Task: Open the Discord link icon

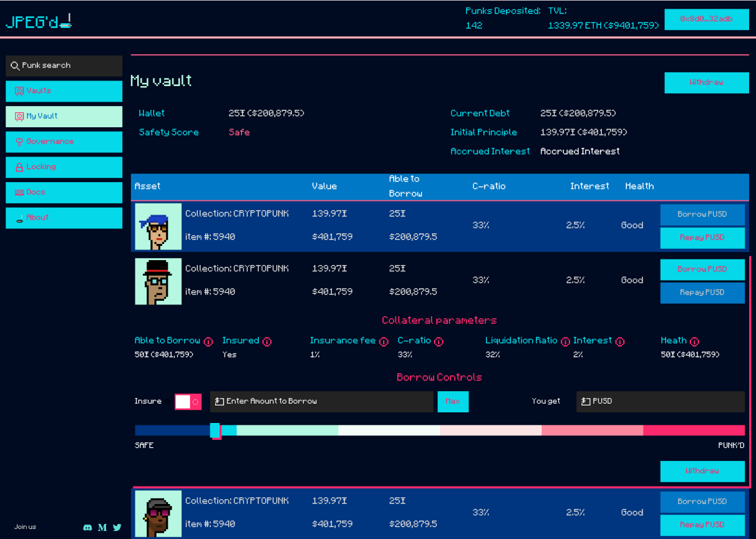Action: pos(87,528)
